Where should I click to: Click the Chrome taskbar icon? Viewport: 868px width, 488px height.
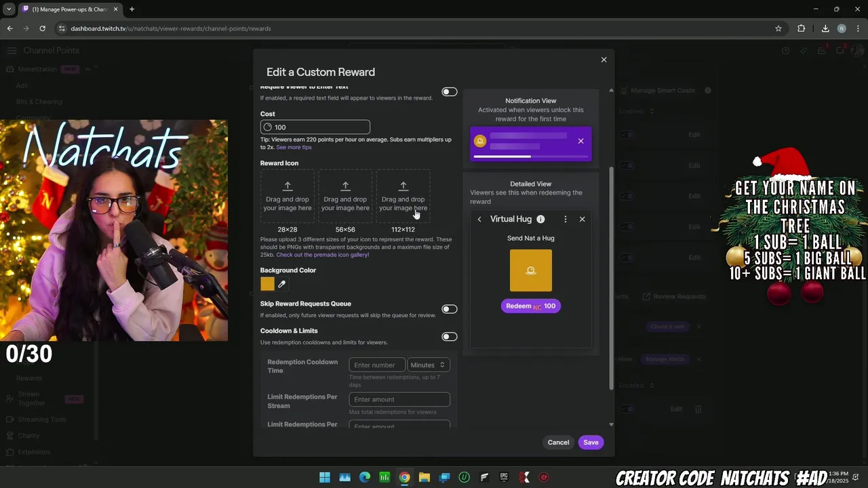(x=404, y=477)
